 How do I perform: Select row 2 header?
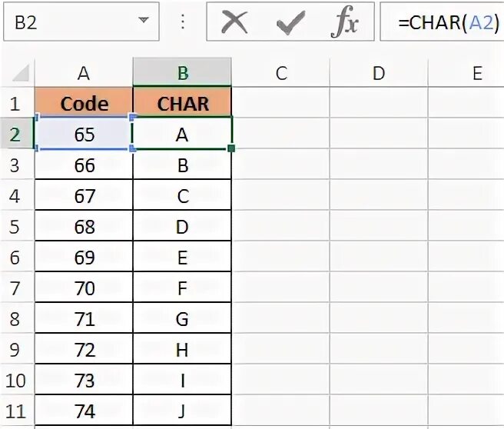17,133
